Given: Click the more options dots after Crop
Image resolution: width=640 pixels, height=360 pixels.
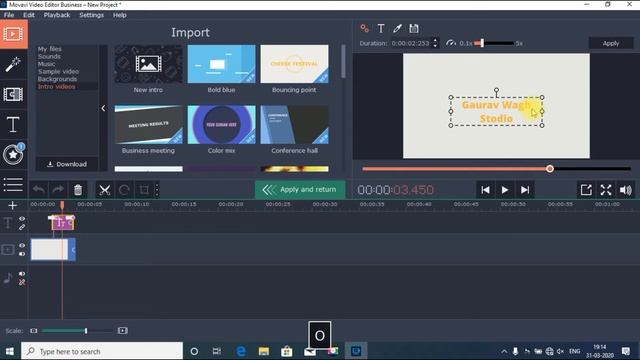Looking at the screenshot, I should [157, 190].
